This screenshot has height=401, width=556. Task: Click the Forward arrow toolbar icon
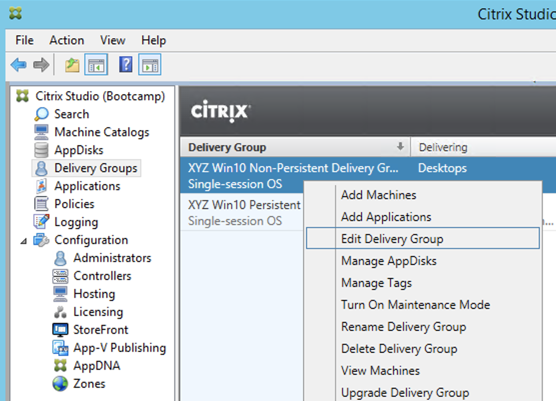click(x=41, y=65)
